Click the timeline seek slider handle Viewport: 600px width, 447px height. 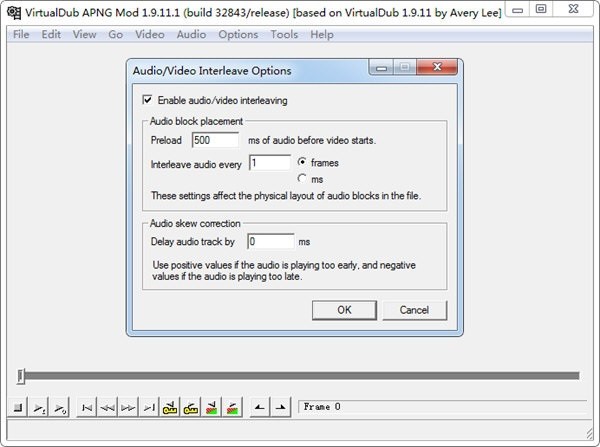click(x=21, y=376)
